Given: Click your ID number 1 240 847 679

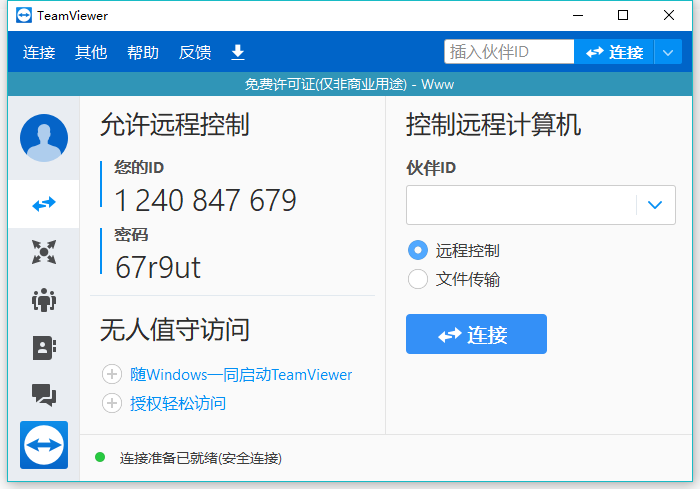Looking at the screenshot, I should click(205, 200).
